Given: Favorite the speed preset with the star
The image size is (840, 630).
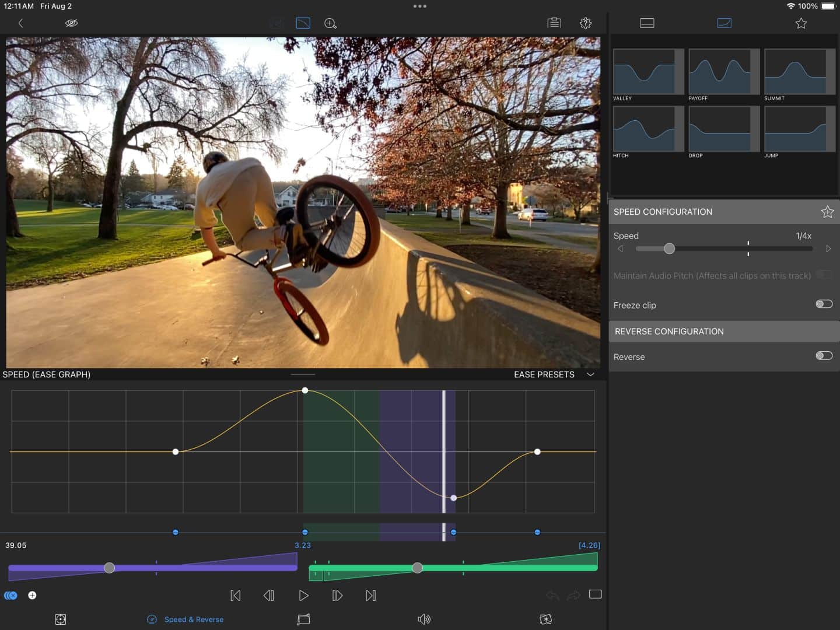Looking at the screenshot, I should click(x=828, y=212).
